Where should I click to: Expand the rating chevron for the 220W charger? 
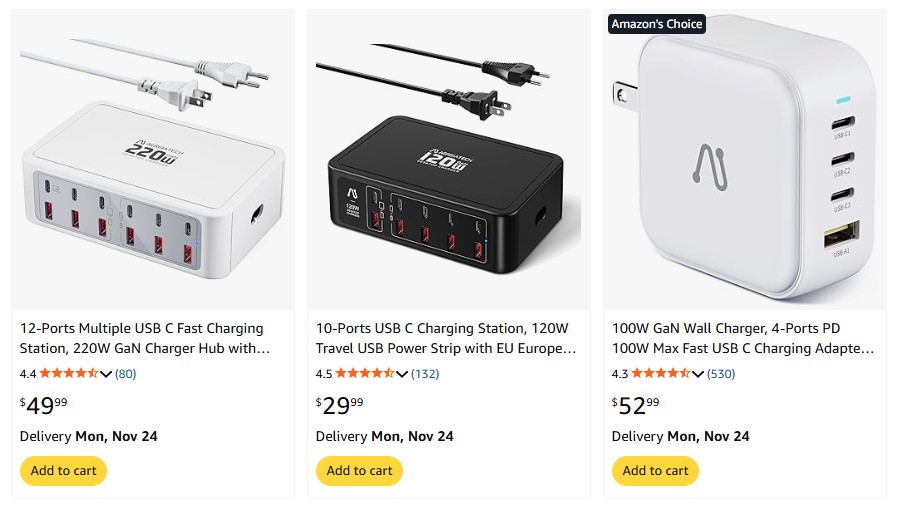[106, 374]
